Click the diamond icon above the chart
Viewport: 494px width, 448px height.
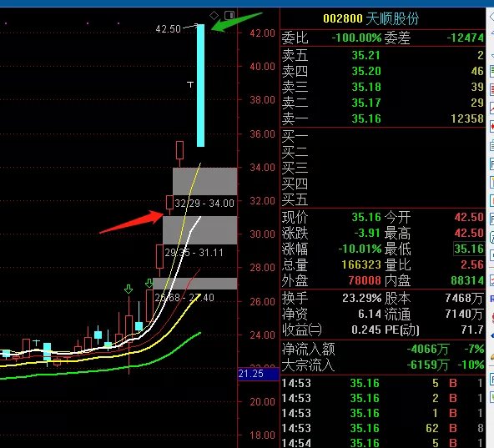(x=214, y=16)
